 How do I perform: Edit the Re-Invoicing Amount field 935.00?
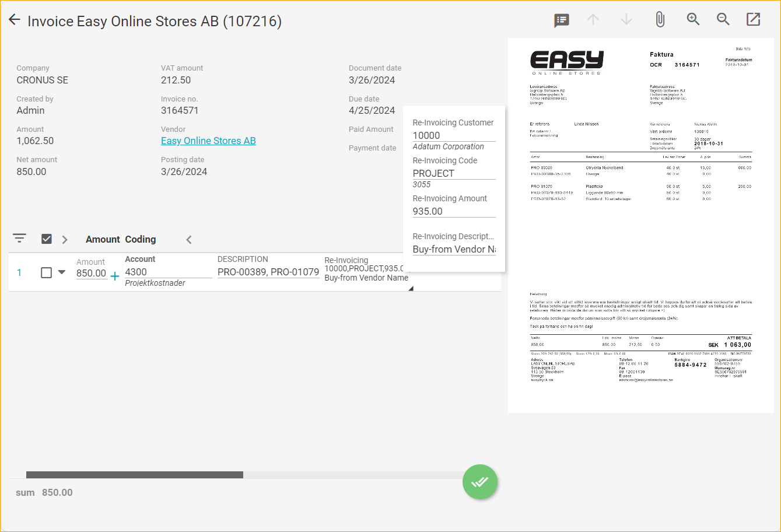click(453, 211)
